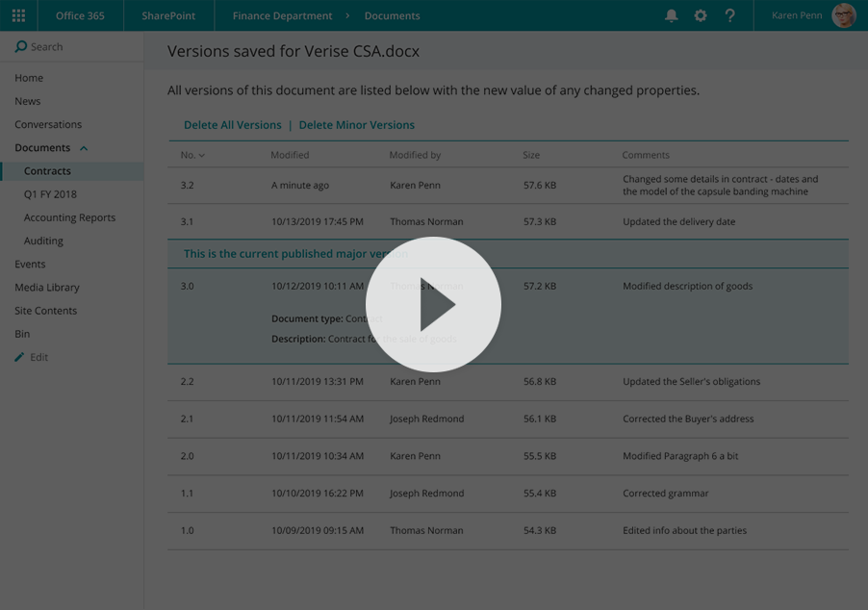Click Karen Penn's profile avatar
868x610 pixels.
coord(843,15)
